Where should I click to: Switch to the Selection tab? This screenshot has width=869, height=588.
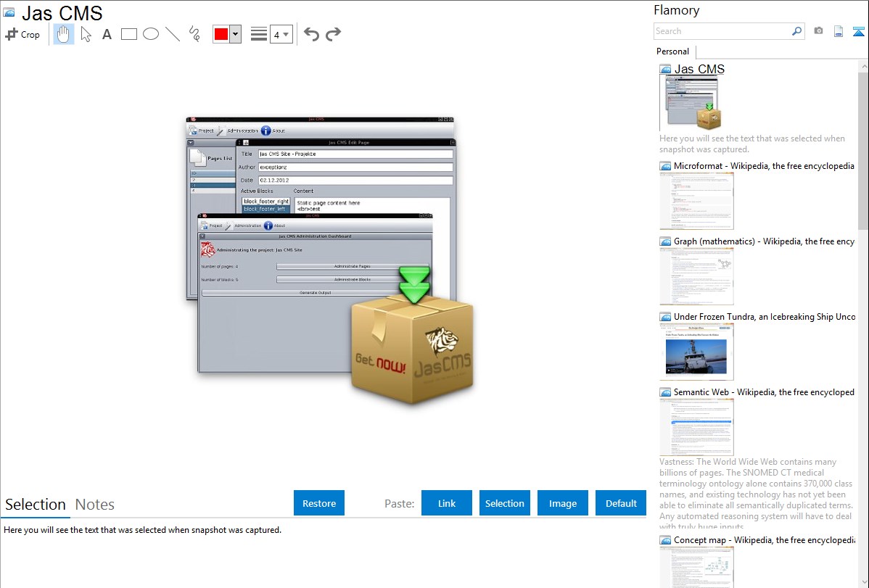[x=36, y=505]
